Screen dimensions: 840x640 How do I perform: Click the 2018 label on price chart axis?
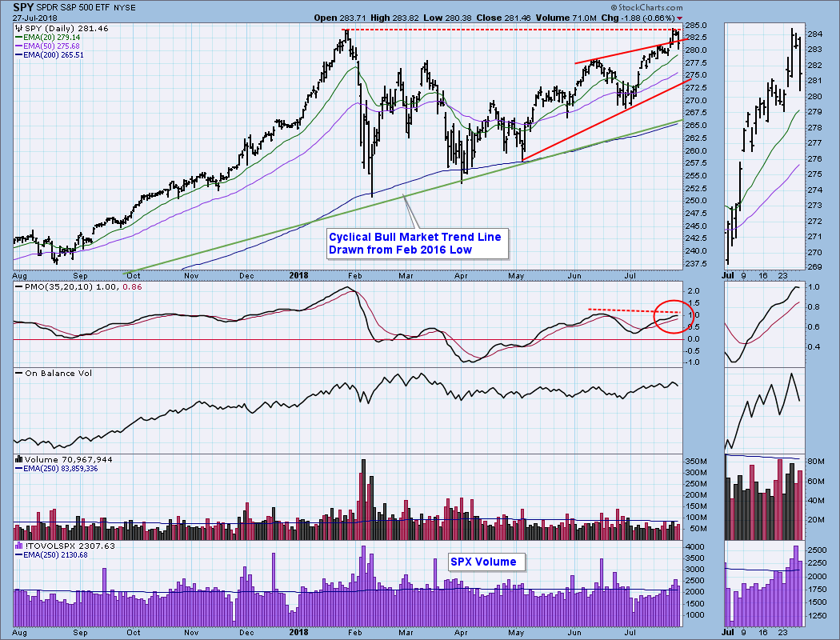[298, 275]
